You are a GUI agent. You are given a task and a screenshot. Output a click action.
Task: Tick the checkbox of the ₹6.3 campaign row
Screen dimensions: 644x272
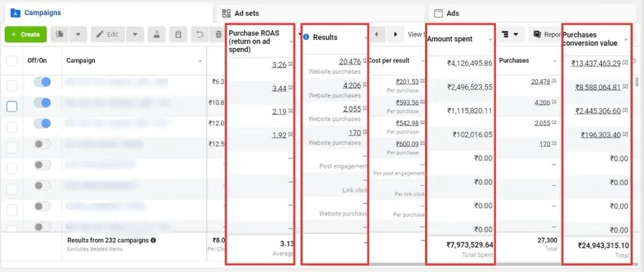click(12, 85)
